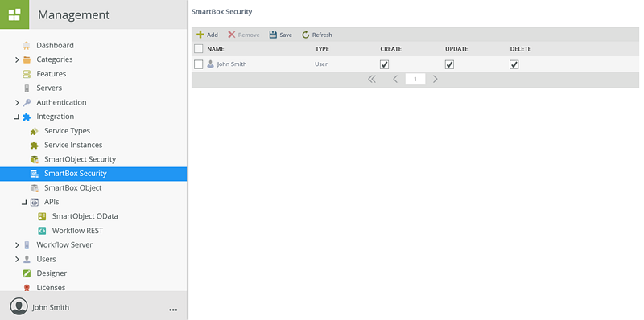Viewport: 644px width, 320px height.
Task: Click the 'User' type cell
Action: (x=321, y=64)
